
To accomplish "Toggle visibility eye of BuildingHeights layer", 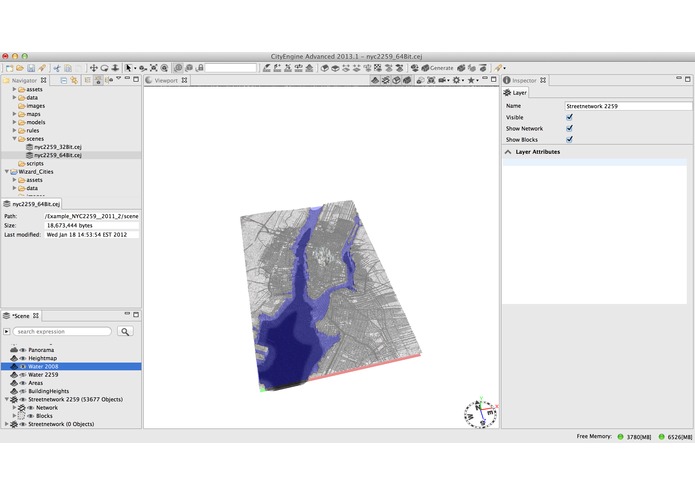I will (x=23, y=391).
